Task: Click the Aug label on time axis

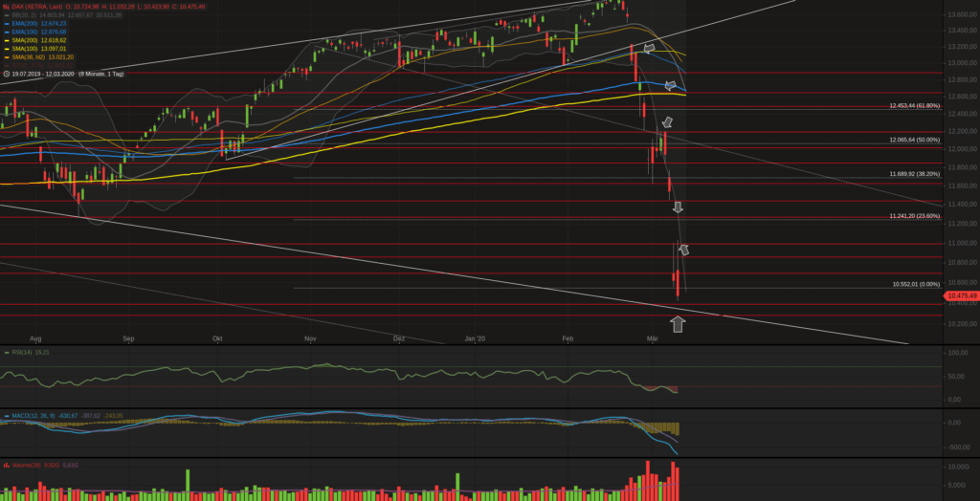Action: pyautogui.click(x=35, y=338)
